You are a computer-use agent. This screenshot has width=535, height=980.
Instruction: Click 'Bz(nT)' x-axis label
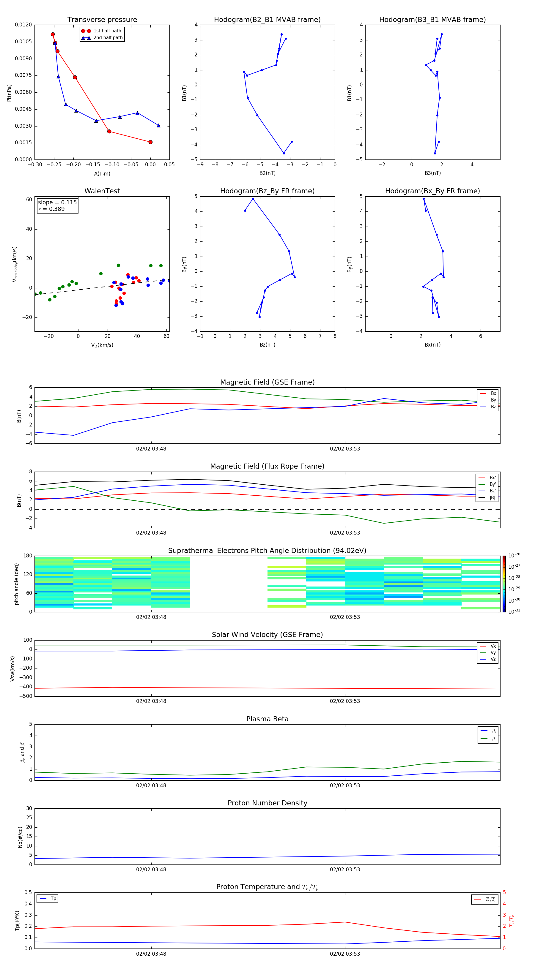[267, 345]
